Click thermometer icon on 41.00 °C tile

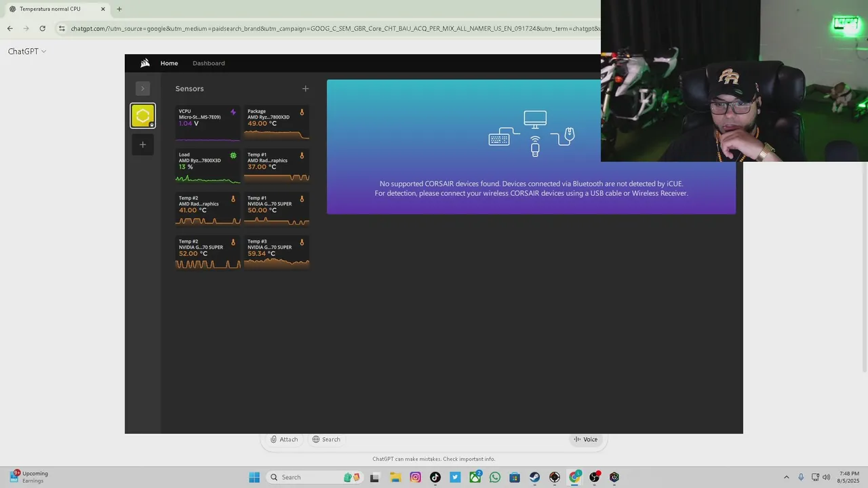233,199
